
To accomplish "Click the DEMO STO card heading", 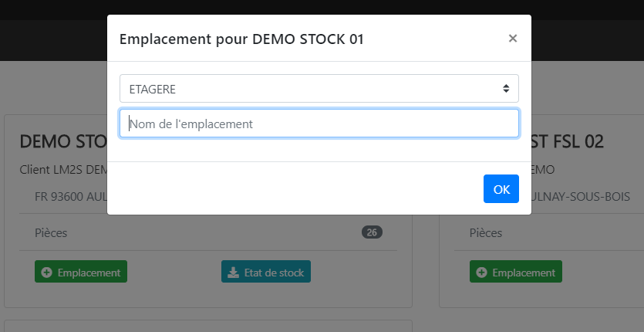I will [x=63, y=141].
